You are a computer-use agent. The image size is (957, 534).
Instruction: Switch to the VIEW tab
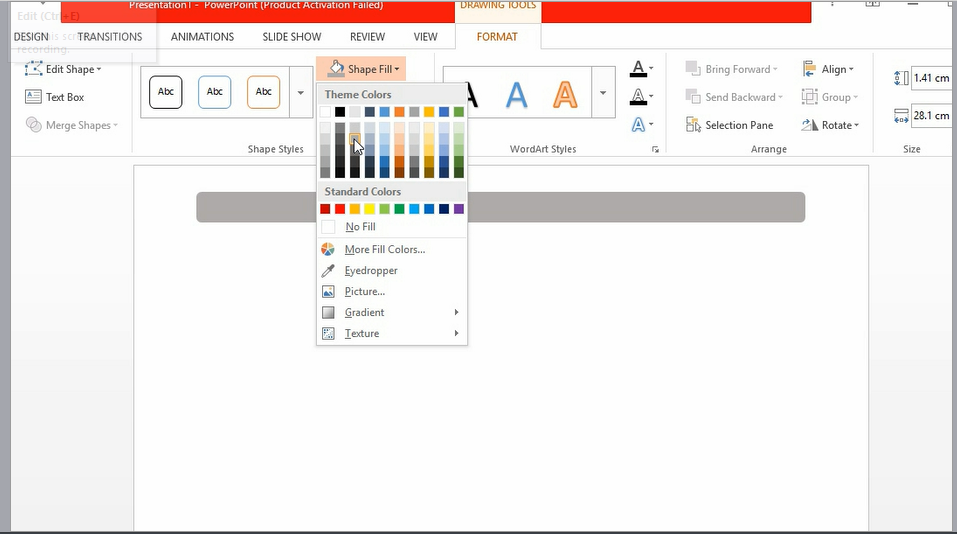(x=425, y=37)
